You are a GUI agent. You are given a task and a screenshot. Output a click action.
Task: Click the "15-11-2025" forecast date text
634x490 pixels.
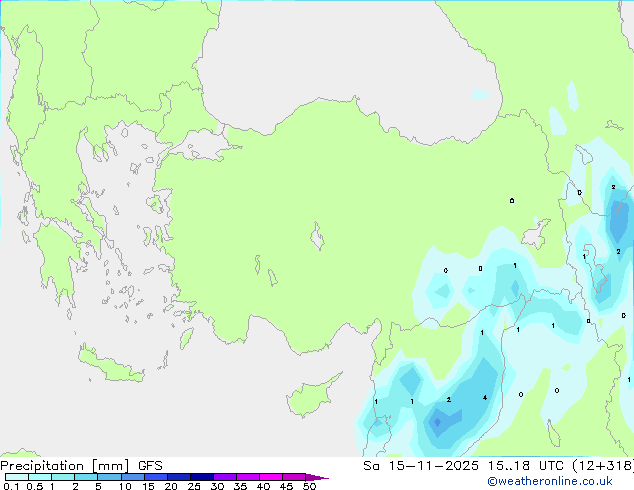click(433, 466)
